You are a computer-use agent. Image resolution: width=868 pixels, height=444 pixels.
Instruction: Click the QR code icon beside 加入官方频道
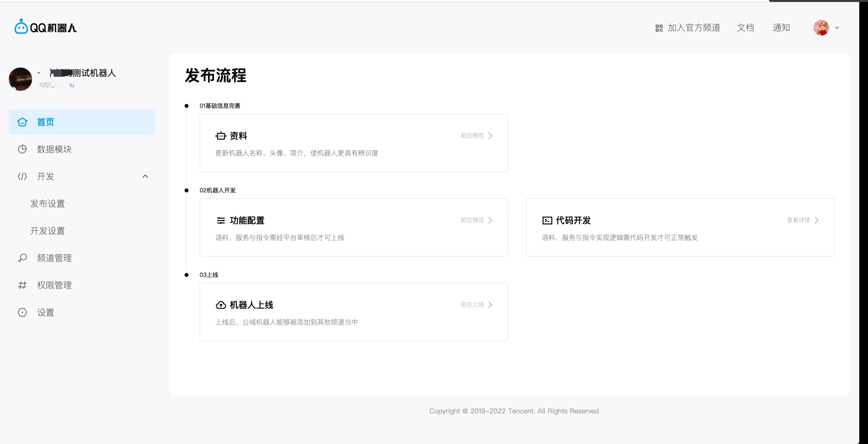[x=659, y=28]
